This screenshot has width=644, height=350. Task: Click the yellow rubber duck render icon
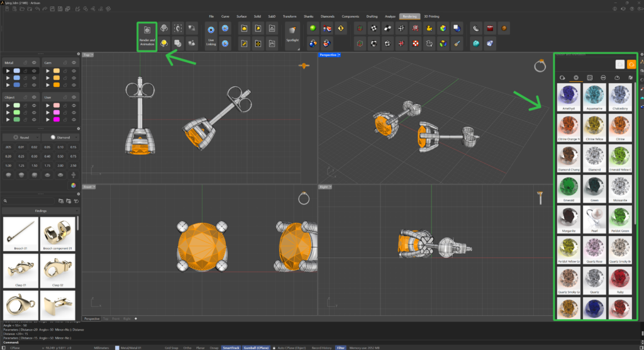point(430,28)
